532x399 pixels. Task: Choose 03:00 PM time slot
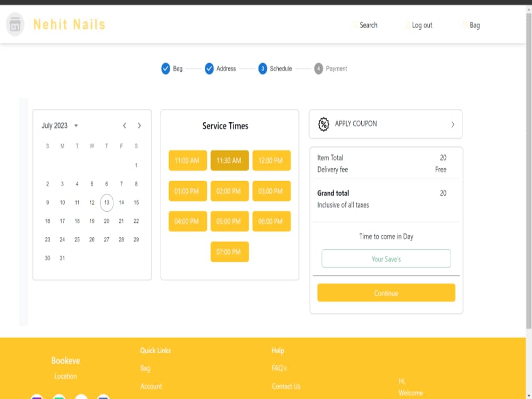tap(271, 191)
